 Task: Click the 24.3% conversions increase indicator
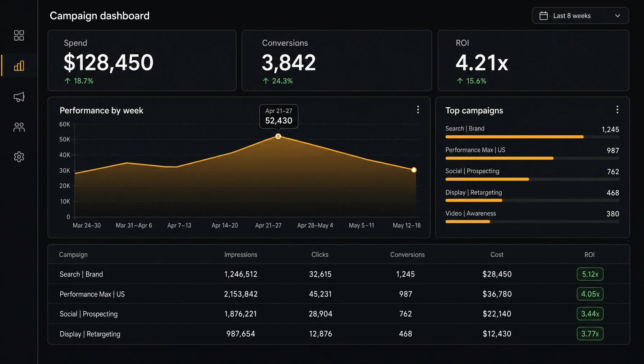(277, 81)
